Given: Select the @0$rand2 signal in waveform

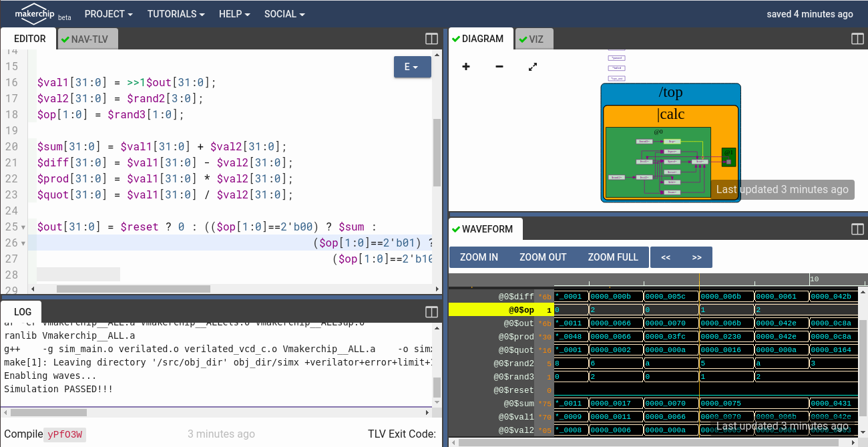Looking at the screenshot, I should point(513,363).
